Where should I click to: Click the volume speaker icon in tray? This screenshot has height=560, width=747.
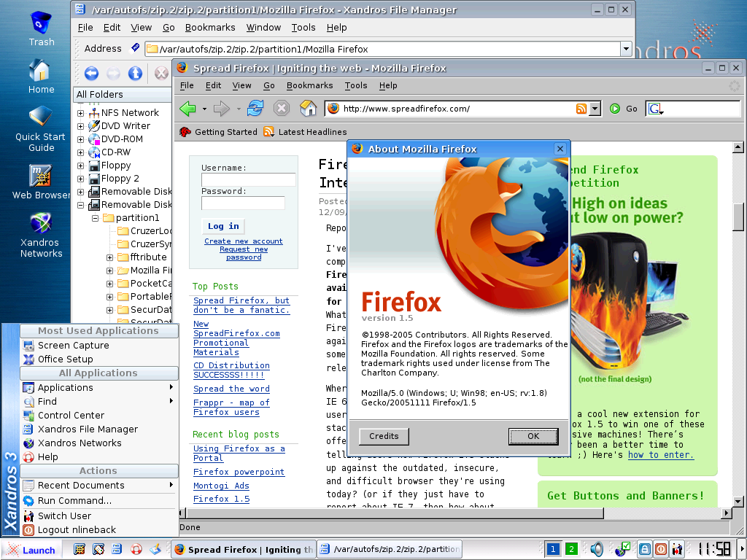pos(597,549)
